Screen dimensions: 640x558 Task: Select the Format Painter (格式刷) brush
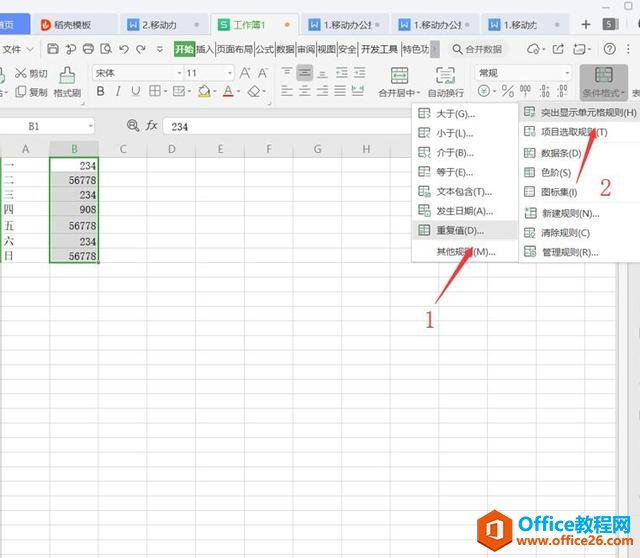pyautogui.click(x=67, y=76)
